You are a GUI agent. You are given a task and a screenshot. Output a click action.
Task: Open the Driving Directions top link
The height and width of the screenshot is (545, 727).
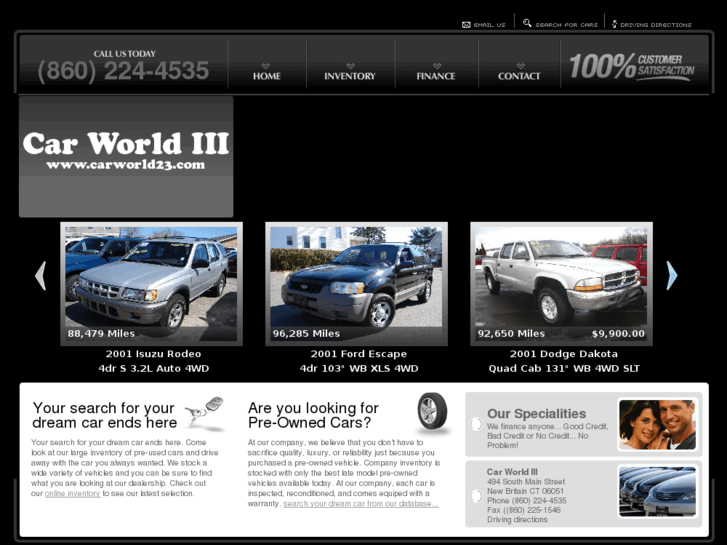[x=656, y=25]
